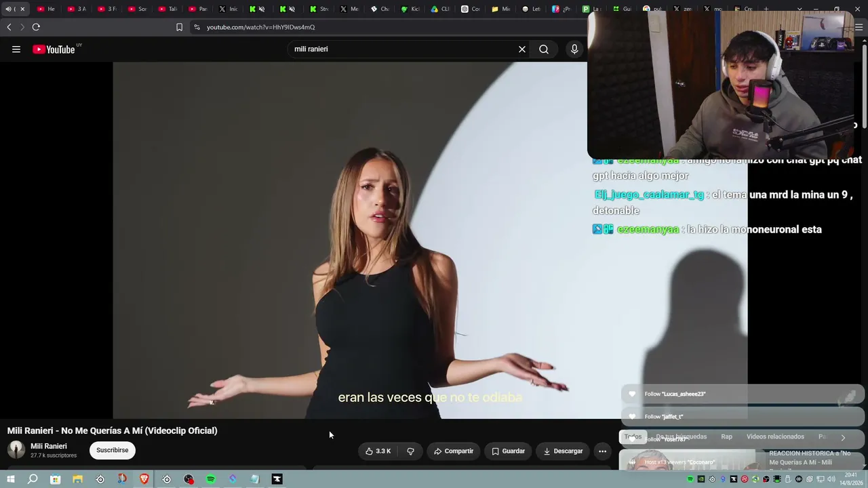The height and width of the screenshot is (488, 868).
Task: Click the subtitle 'eran las veces que no te odiaba'
Action: click(430, 397)
